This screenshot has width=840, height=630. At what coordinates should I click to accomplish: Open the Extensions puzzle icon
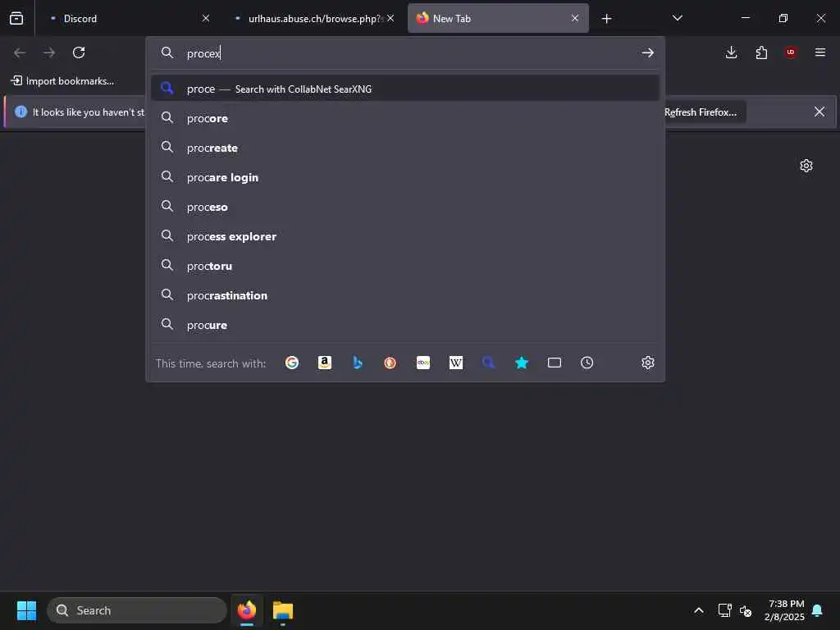(x=761, y=52)
